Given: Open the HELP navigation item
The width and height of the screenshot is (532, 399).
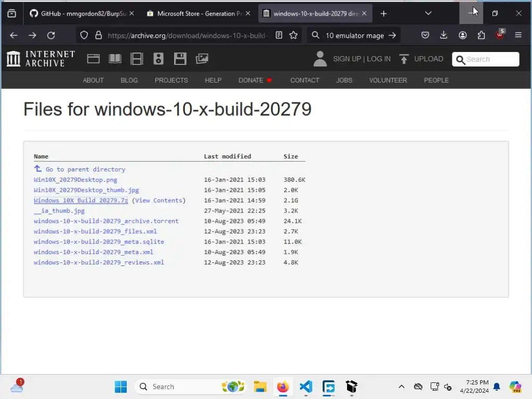Looking at the screenshot, I should (x=213, y=81).
